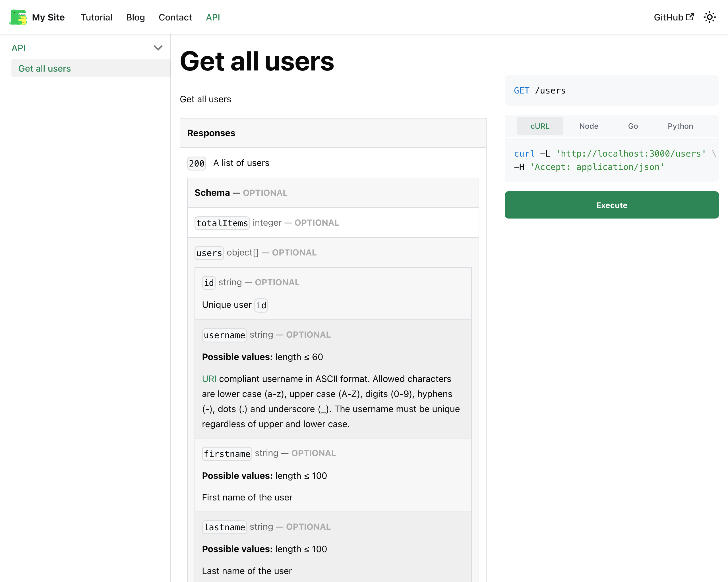This screenshot has height=582, width=728.
Task: Click the green dinosaur site logo
Action: pyautogui.click(x=18, y=17)
